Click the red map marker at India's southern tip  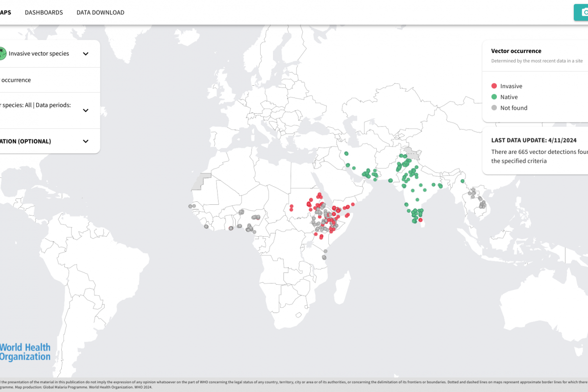pyautogui.click(x=421, y=220)
